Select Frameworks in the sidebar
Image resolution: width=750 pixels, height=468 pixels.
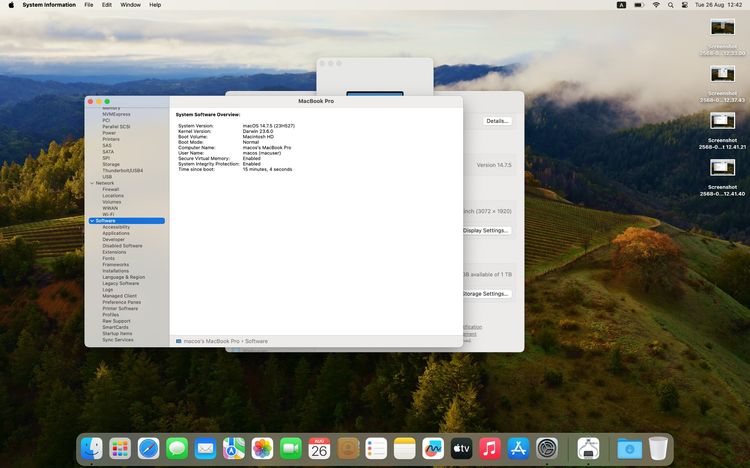click(x=116, y=265)
